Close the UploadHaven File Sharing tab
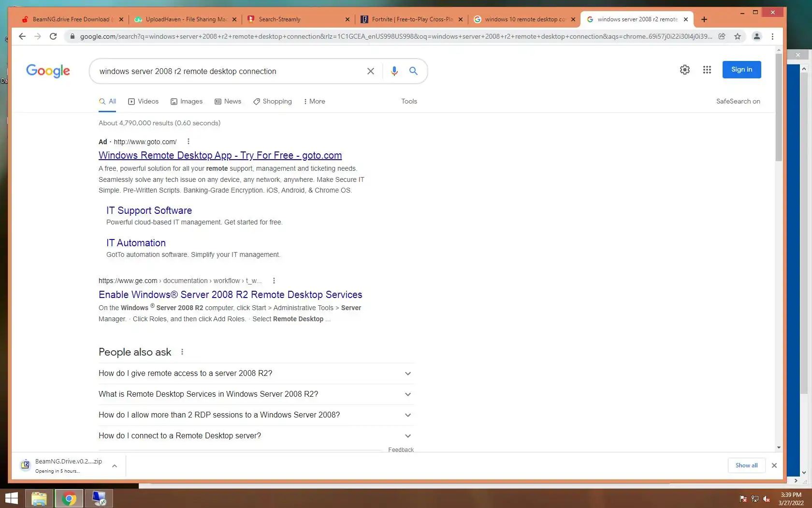The image size is (812, 508). click(x=234, y=19)
